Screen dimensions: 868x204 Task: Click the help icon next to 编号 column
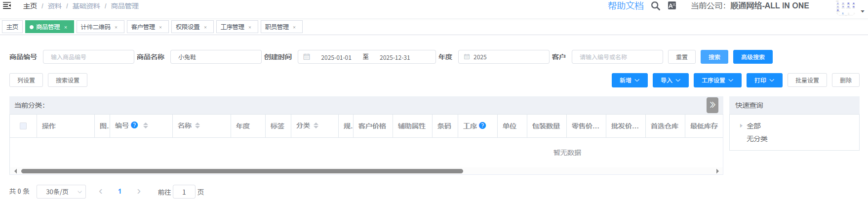134,125
